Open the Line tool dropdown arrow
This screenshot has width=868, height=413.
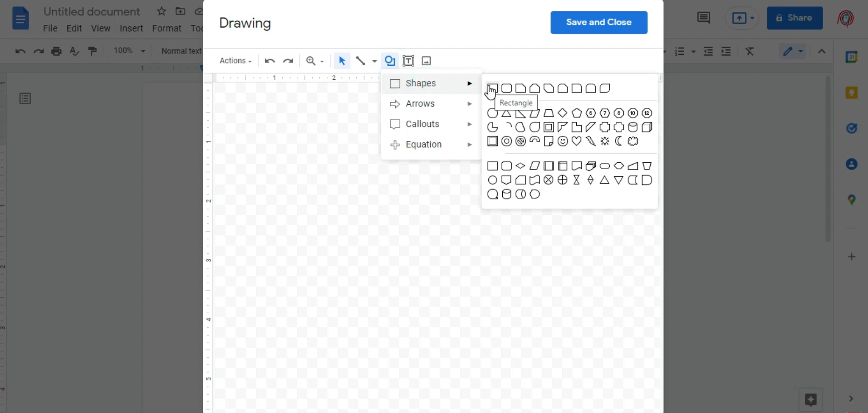[x=374, y=61]
